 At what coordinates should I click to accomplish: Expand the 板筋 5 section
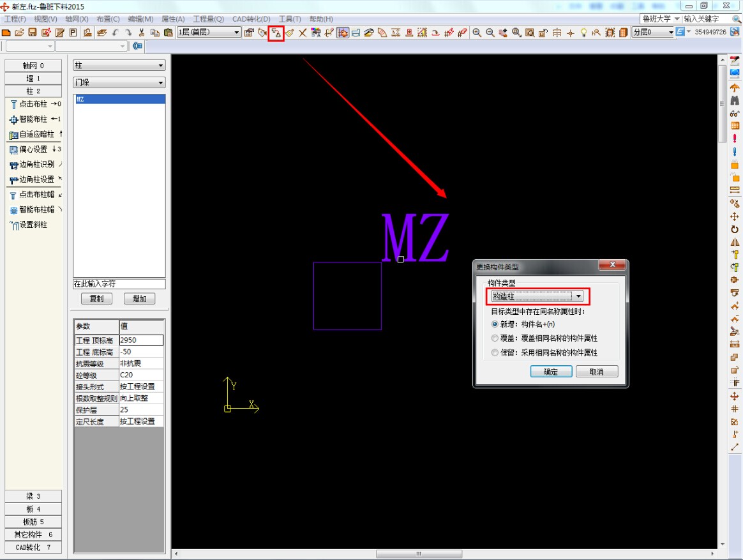point(33,522)
